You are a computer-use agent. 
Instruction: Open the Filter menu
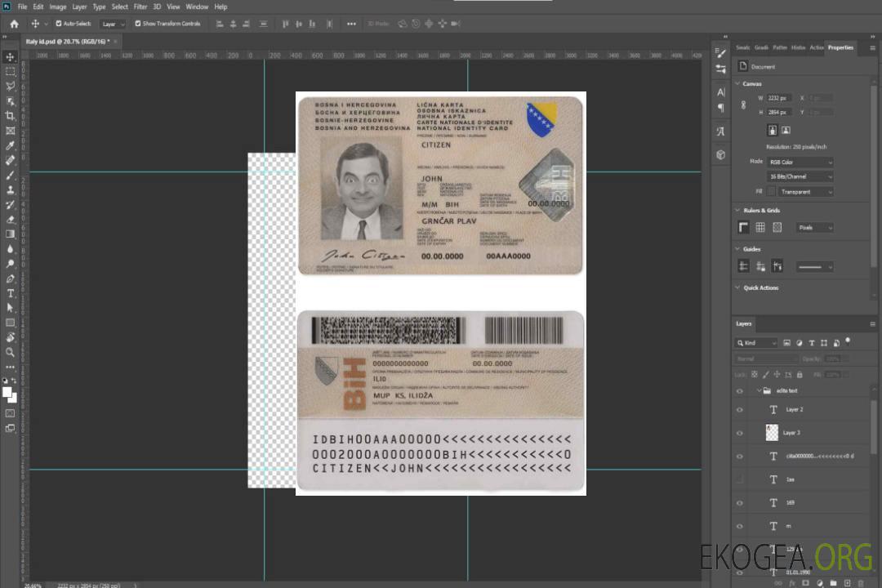[x=140, y=7]
